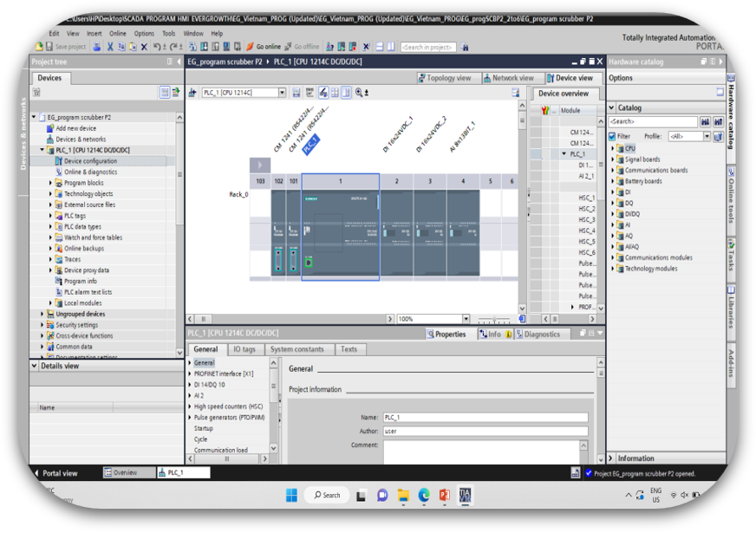Image resolution: width=756 pixels, height=533 pixels.
Task: Expand the Information section chevron
Action: (611, 458)
